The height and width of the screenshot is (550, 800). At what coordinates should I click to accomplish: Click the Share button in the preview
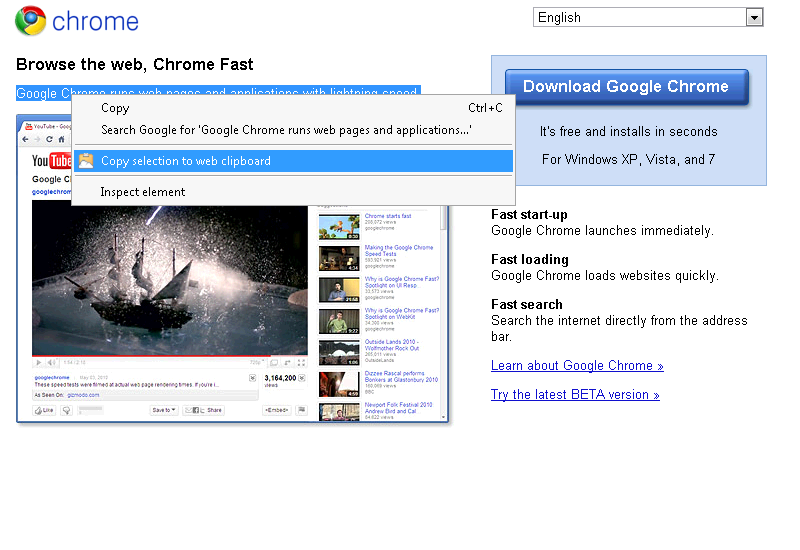[204, 410]
